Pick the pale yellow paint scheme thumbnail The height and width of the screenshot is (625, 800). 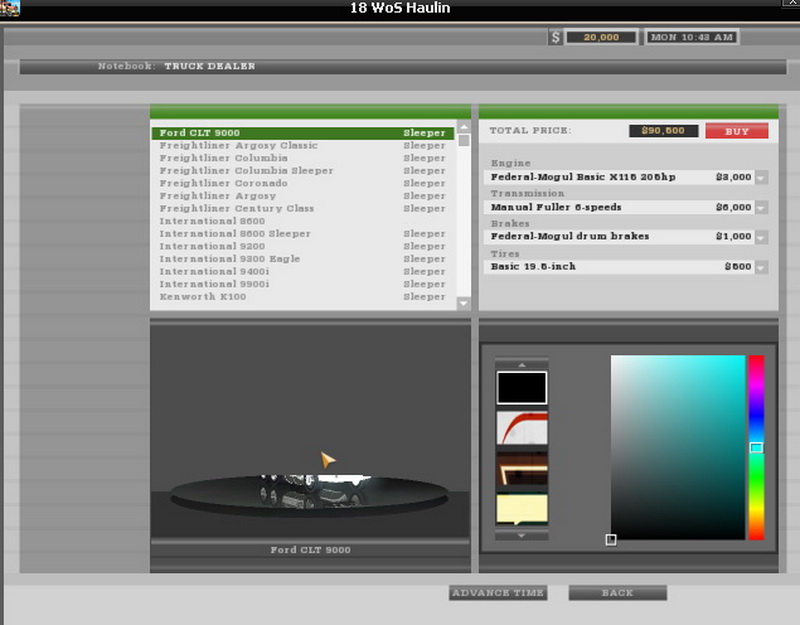coord(522,508)
